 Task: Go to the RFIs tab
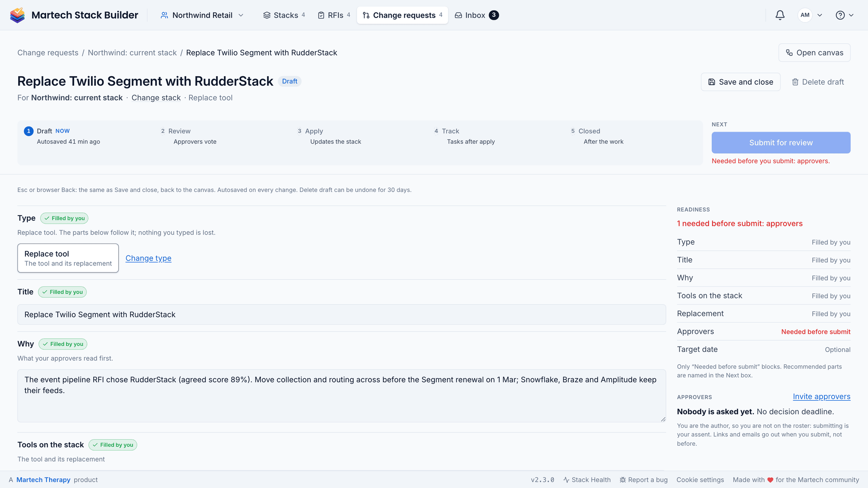click(x=334, y=15)
